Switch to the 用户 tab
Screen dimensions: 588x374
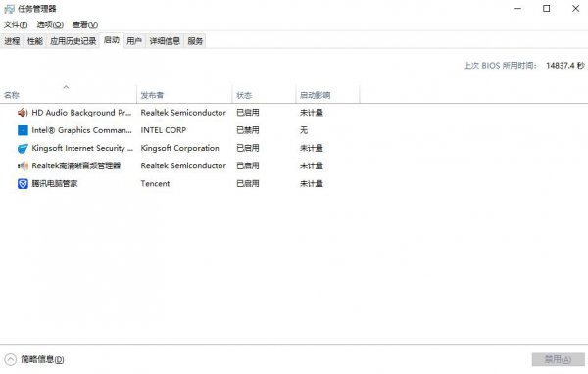[134, 41]
